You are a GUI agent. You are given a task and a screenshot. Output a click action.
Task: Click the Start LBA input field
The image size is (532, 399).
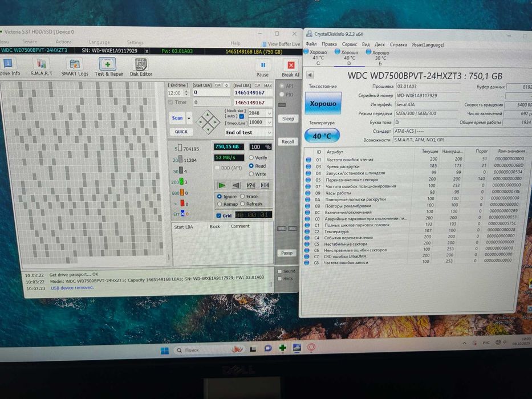tap(211, 92)
